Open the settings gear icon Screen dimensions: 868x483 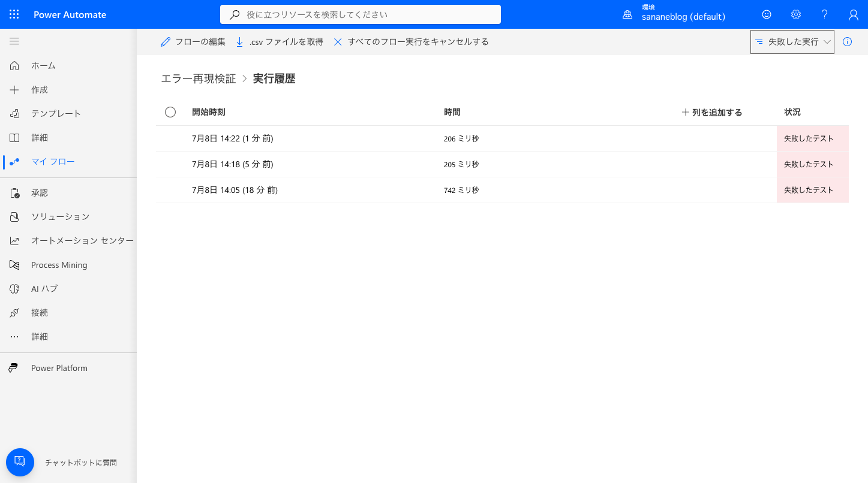click(x=796, y=14)
